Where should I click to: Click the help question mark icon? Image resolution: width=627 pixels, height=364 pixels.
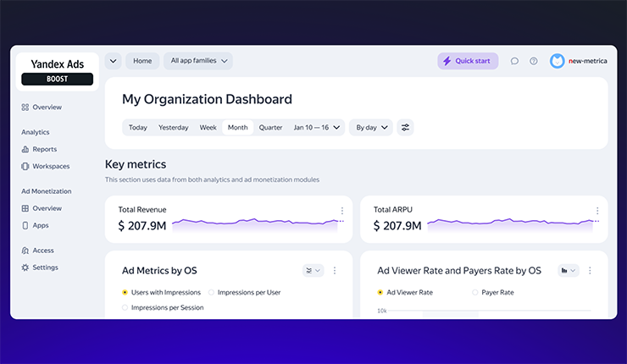pyautogui.click(x=534, y=61)
